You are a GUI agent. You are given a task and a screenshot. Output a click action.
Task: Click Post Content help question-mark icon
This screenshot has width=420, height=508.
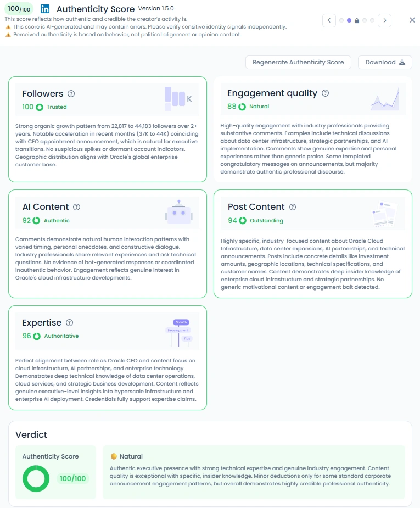tap(293, 207)
